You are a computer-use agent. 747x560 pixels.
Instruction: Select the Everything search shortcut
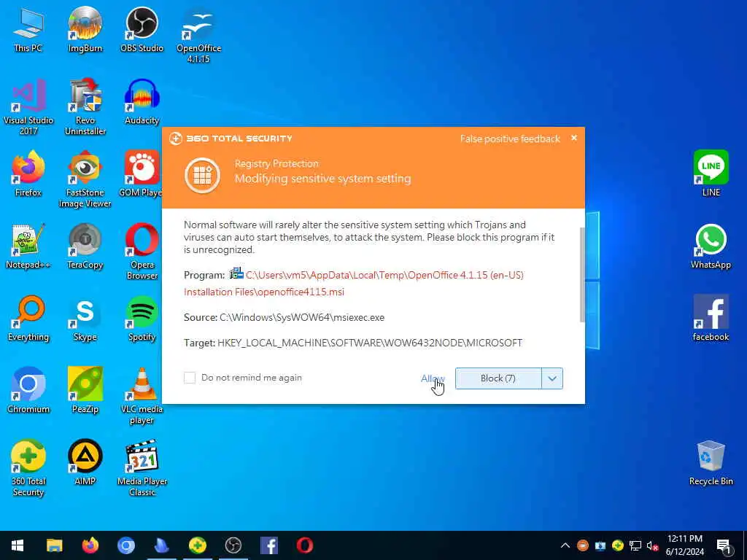click(x=28, y=319)
